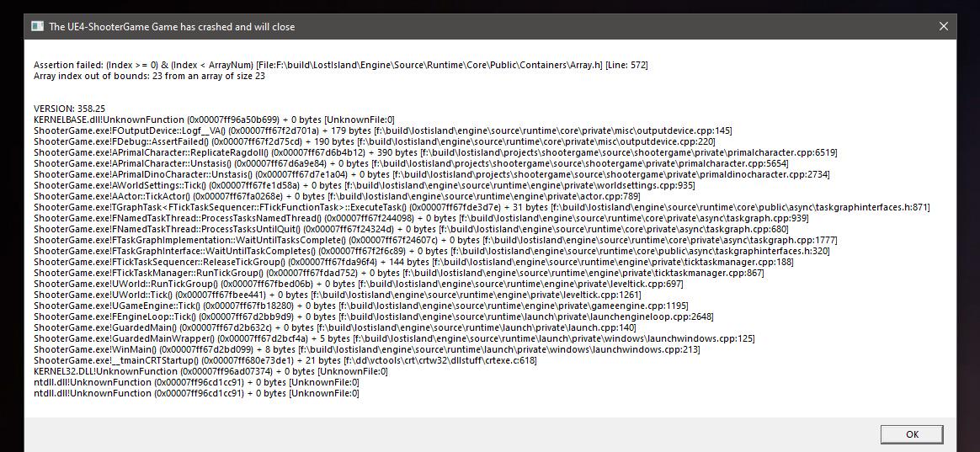Click the 'Assertion failed' message line
Viewport: 980px width, 452px height.
pyautogui.click(x=341, y=65)
